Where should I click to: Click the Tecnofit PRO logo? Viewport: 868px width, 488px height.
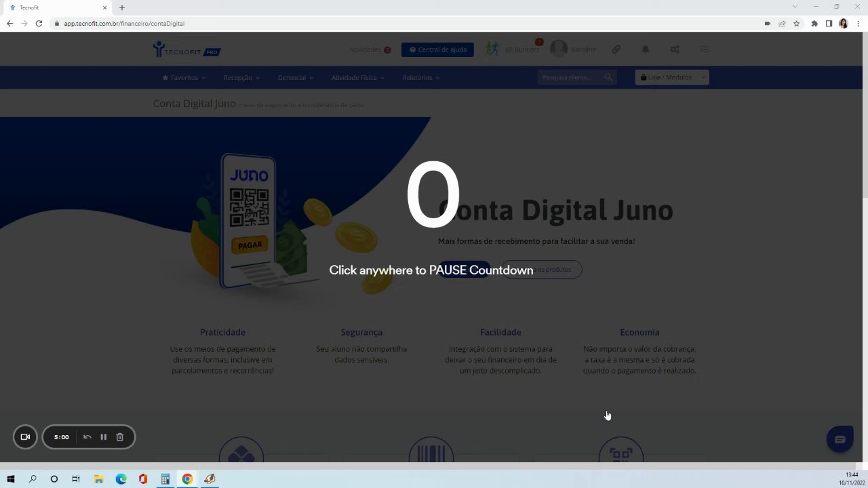pos(187,49)
